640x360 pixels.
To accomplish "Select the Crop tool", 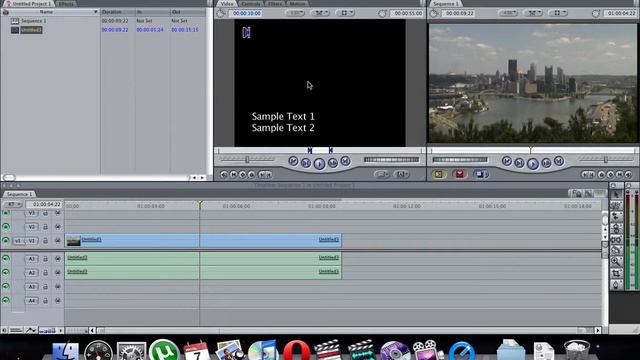I will click(616, 273).
